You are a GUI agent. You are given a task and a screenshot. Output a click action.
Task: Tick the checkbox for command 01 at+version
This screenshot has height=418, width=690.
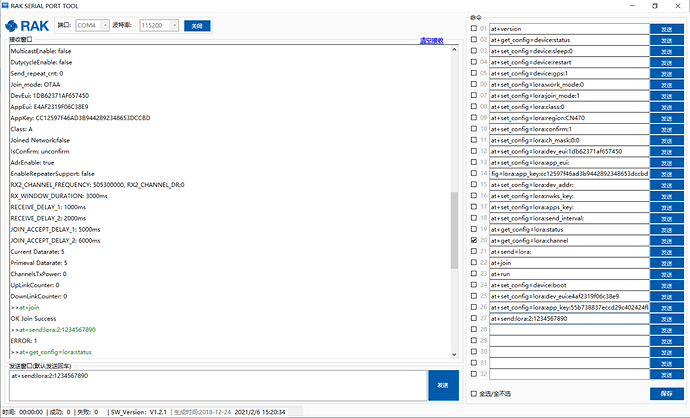pos(473,28)
